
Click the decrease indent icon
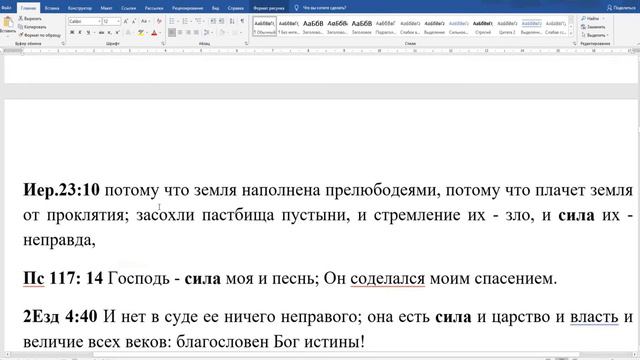[x=213, y=21]
